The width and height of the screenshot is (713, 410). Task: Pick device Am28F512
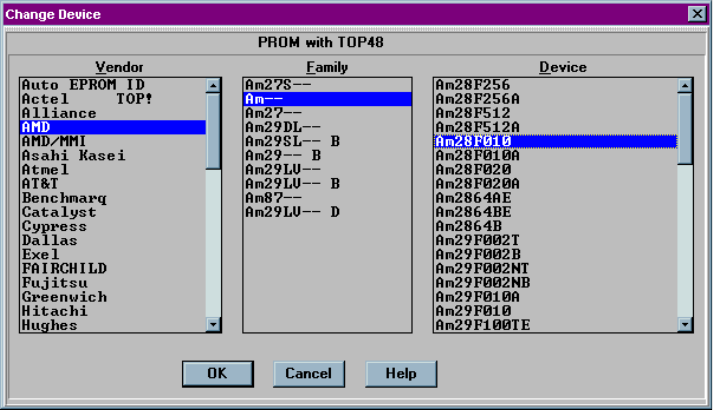[556, 113]
